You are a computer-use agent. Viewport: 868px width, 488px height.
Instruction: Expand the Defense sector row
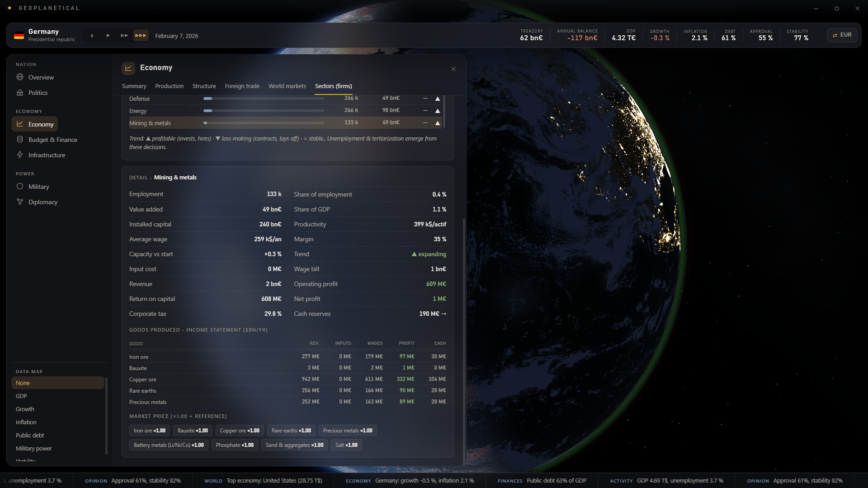285,99
